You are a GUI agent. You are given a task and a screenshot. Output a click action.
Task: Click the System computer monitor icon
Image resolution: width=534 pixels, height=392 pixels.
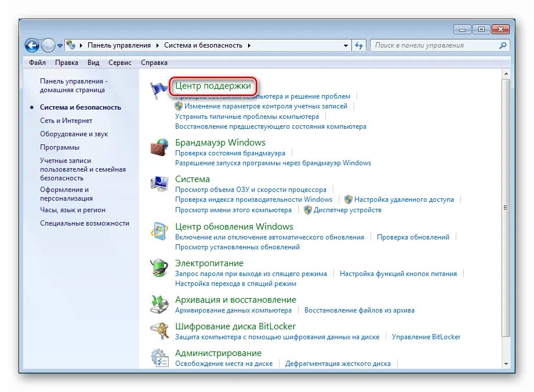point(159,184)
